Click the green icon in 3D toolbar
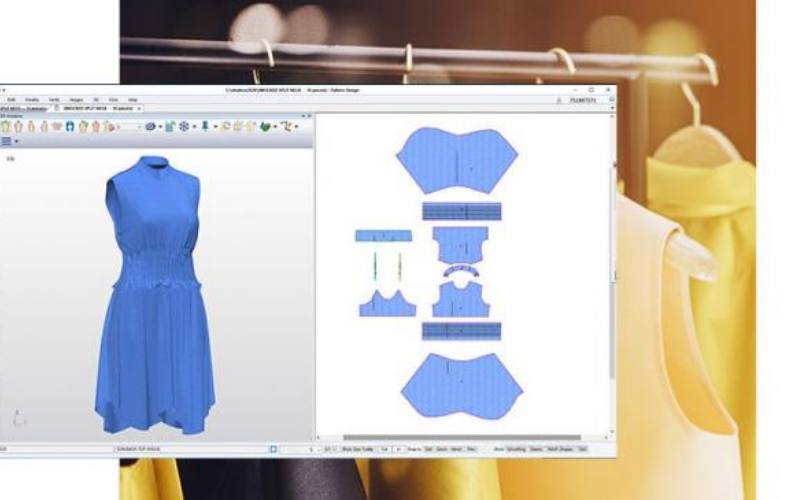Screen dimensions: 800x500 (x=265, y=126)
